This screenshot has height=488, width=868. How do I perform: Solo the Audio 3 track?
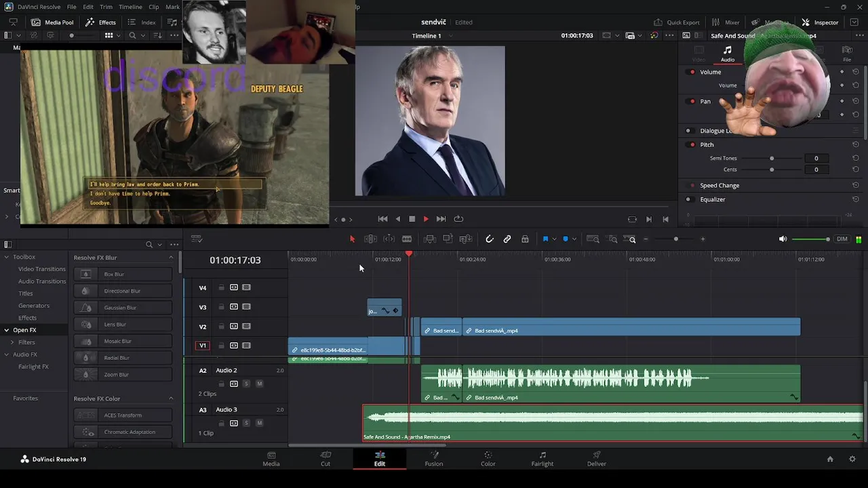(247, 423)
